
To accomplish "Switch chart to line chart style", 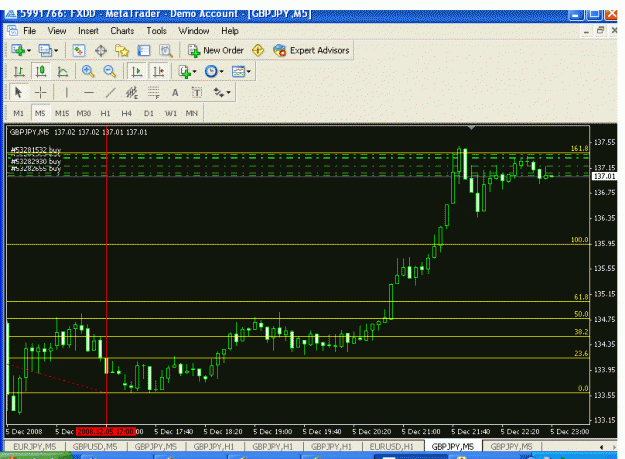I will click(63, 71).
